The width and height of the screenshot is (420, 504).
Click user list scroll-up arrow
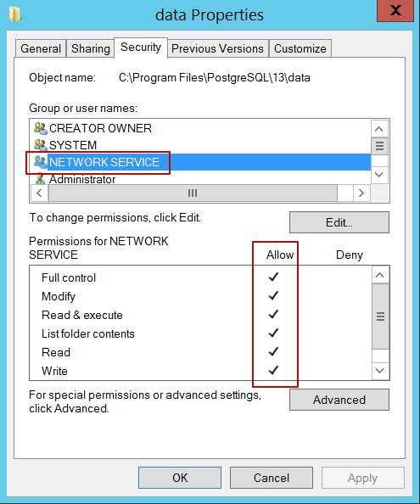point(379,129)
